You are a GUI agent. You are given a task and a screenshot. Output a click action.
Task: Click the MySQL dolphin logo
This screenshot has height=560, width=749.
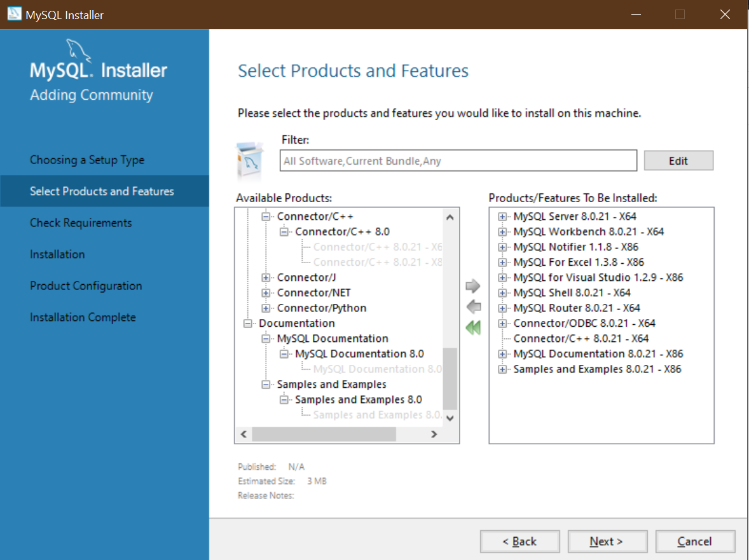78,50
